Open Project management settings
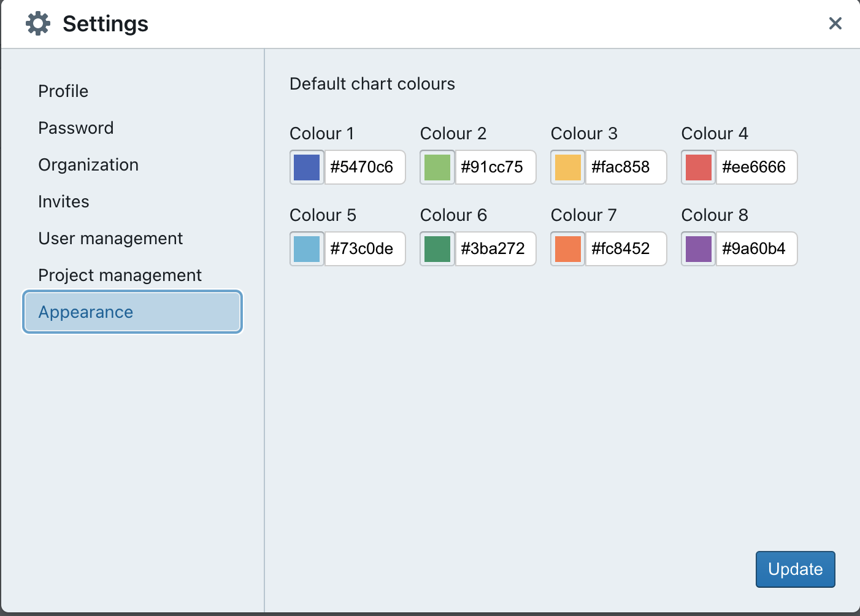The height and width of the screenshot is (616, 860). pos(120,275)
